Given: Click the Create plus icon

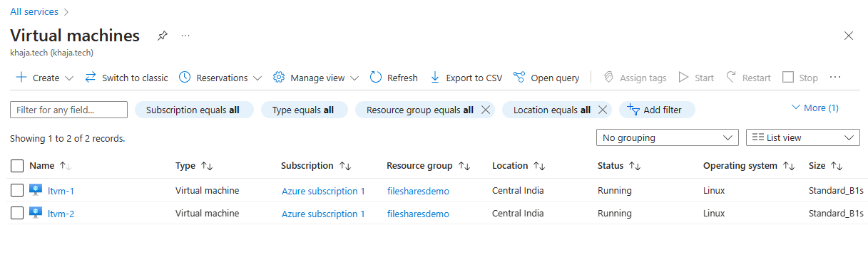Looking at the screenshot, I should 21,78.
